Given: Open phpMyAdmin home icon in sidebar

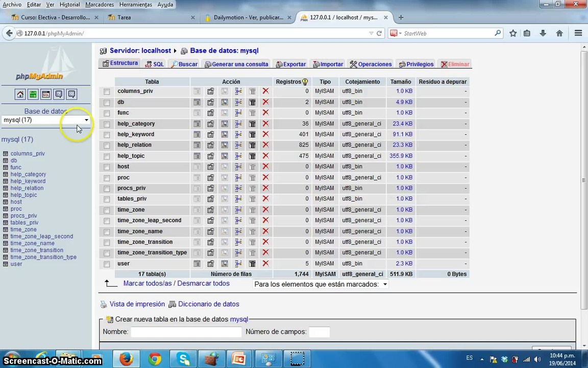Looking at the screenshot, I should [x=20, y=94].
